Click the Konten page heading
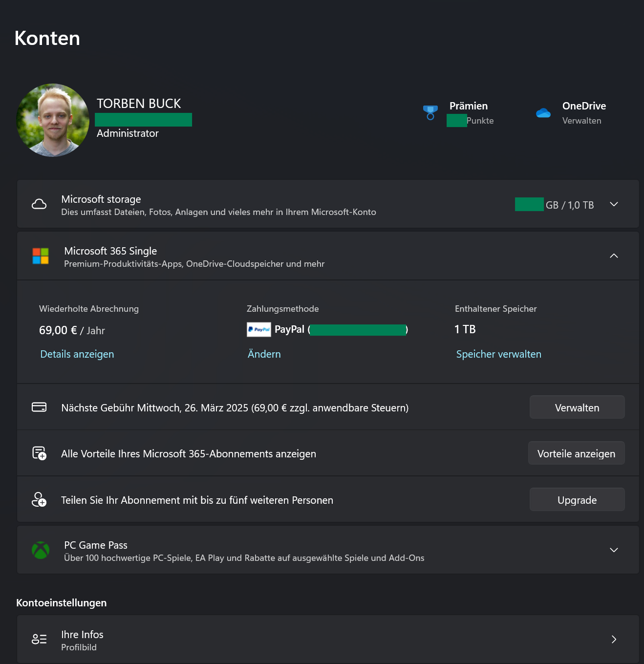 coord(47,38)
